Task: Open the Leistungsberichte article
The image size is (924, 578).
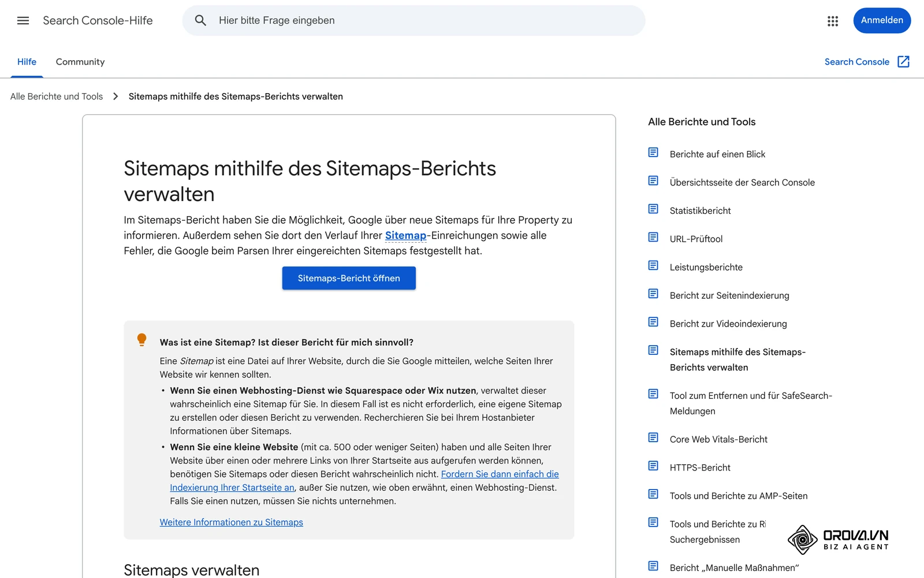Action: pyautogui.click(x=706, y=268)
